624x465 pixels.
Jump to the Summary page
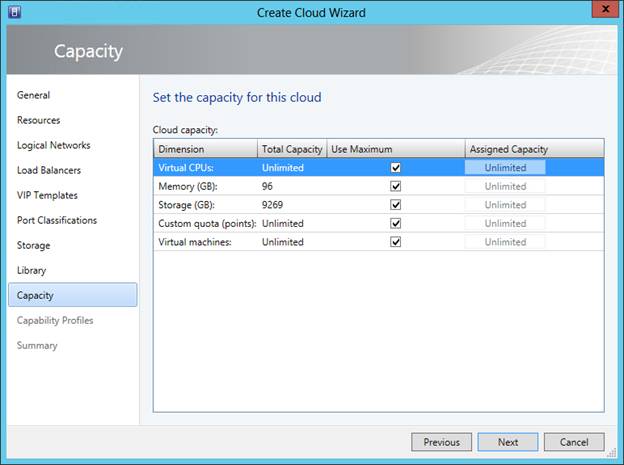click(37, 346)
